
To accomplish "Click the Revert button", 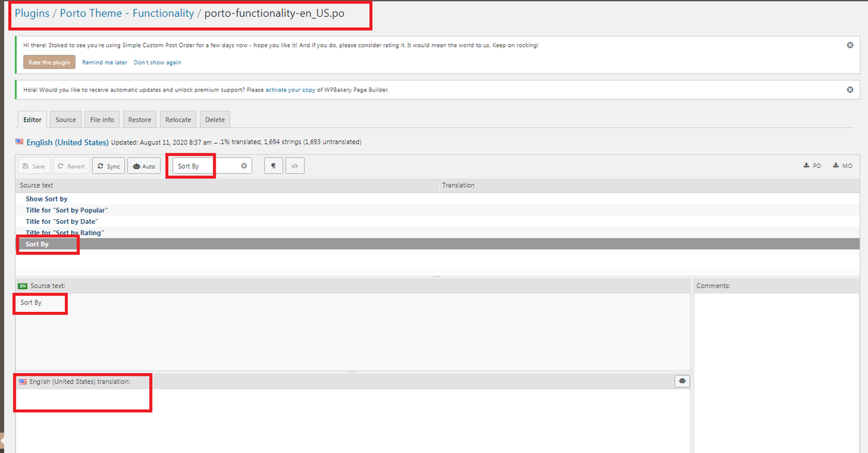I will pos(71,166).
